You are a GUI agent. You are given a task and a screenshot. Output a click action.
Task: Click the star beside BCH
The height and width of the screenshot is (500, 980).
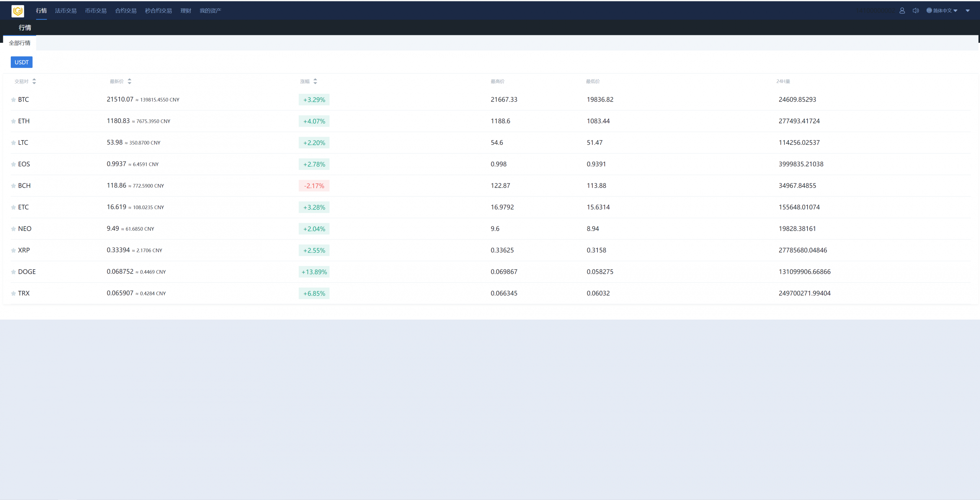pos(13,186)
